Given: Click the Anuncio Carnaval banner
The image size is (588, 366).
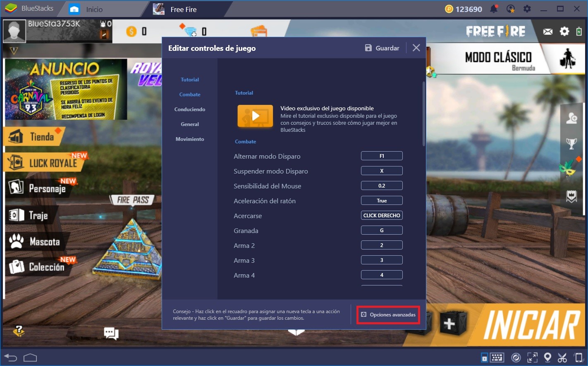Looking at the screenshot, I should point(66,89).
